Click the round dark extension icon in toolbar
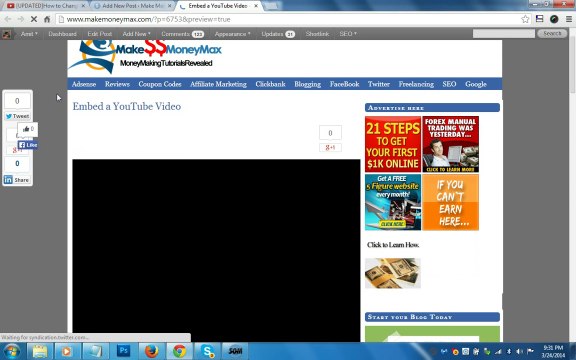576x360 pixels. [554, 19]
